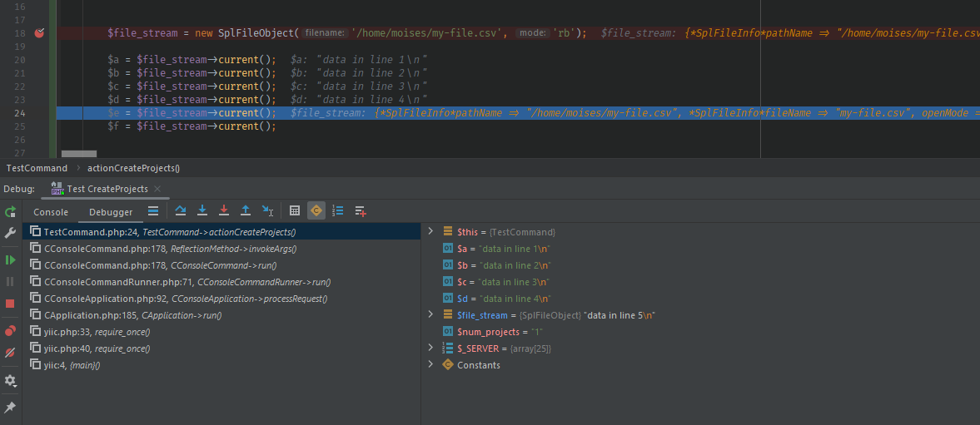The image size is (980, 425).
Task: Click actionCreateProjects() in the breadcrumb bar
Action: click(x=133, y=168)
